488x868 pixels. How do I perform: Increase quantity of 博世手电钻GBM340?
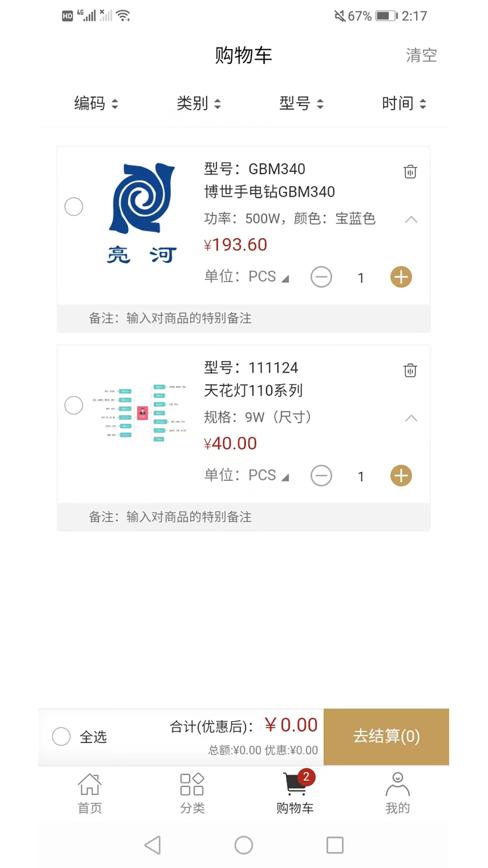(401, 277)
